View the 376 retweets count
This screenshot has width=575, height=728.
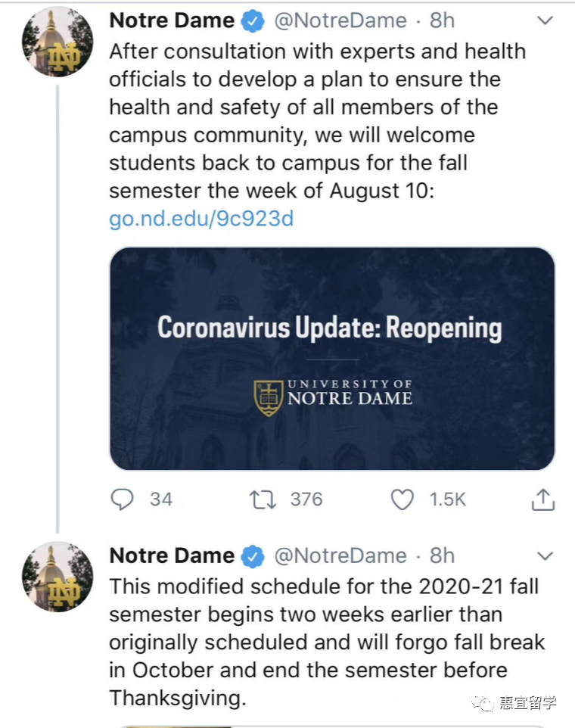point(306,499)
